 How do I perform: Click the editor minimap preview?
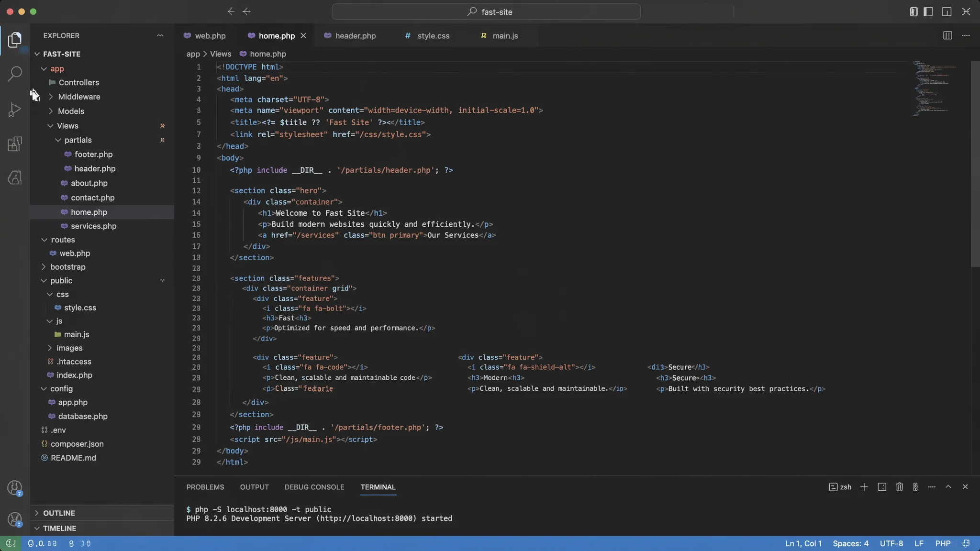935,89
